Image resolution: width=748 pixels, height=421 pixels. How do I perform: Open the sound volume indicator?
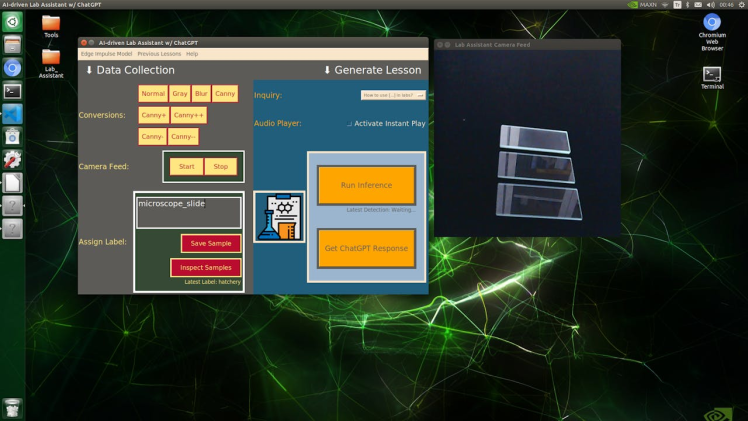(x=710, y=5)
